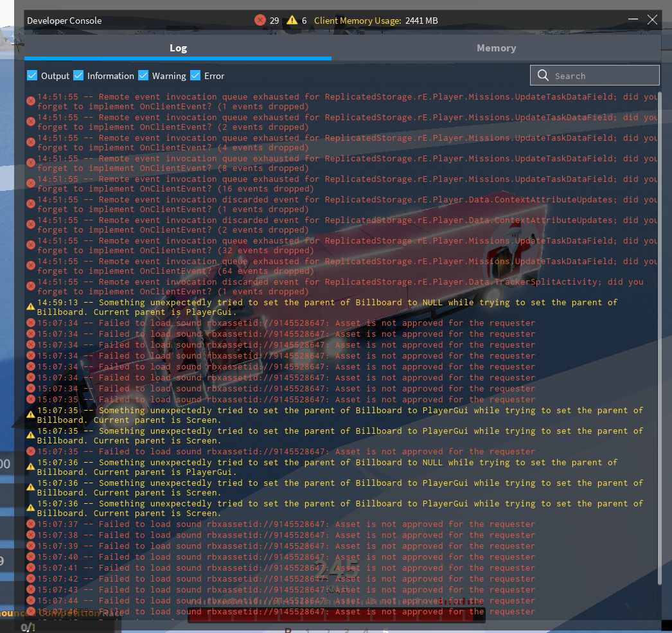Focus the Search input field

(x=601, y=75)
